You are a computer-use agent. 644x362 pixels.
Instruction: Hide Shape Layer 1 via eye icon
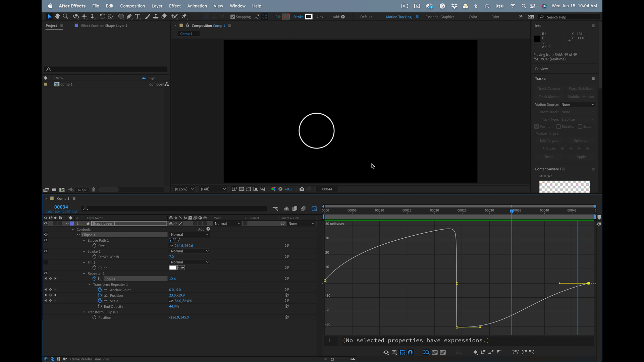coord(46,224)
